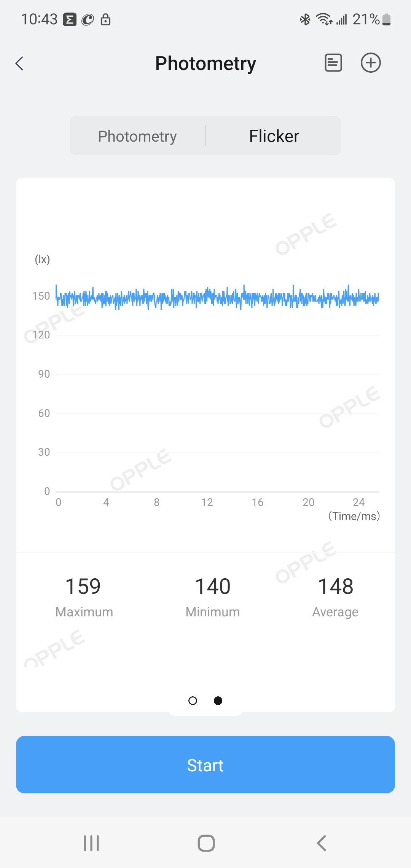Switch to the Photometry tab
Screen dimensions: 411x868
coord(137,136)
